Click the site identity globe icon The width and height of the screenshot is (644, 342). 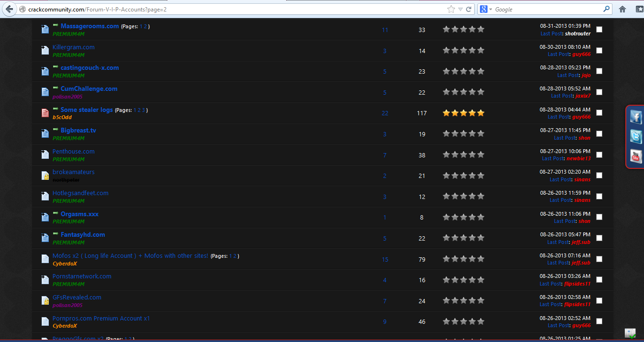(x=22, y=10)
